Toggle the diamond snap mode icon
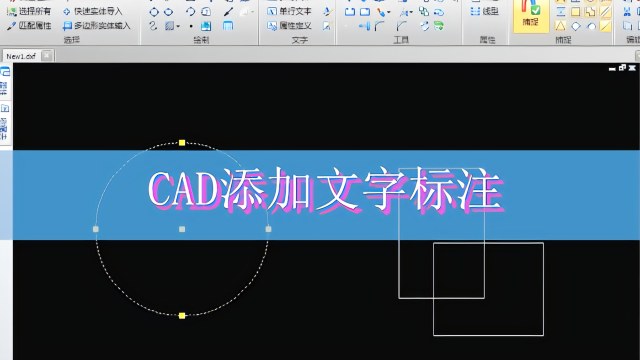640x360 pixels. (576, 27)
